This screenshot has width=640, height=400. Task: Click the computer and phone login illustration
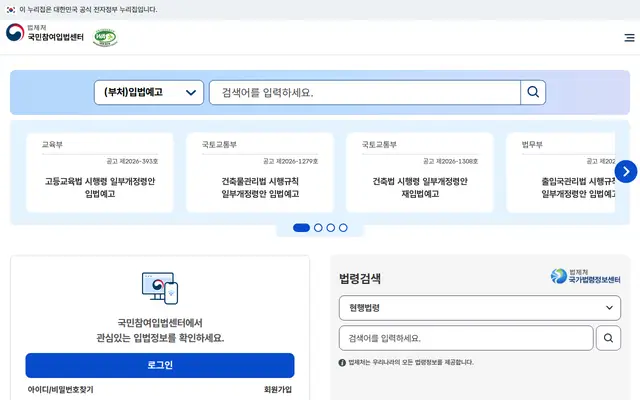coord(160,288)
